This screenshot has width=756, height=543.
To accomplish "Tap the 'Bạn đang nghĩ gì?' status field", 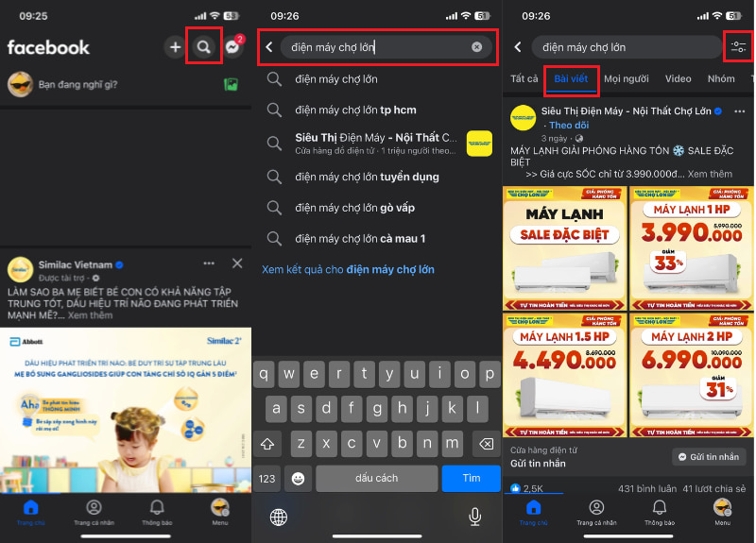I will [x=78, y=85].
